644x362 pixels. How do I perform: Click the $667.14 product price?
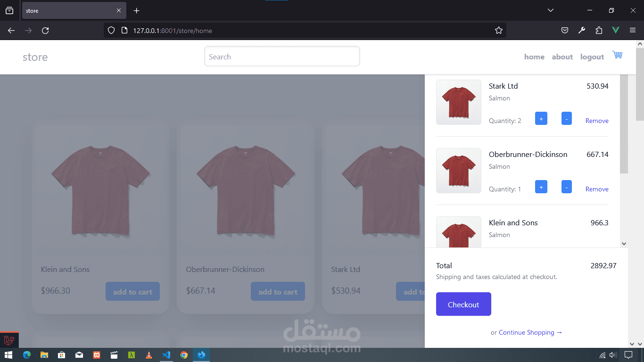coord(201,291)
